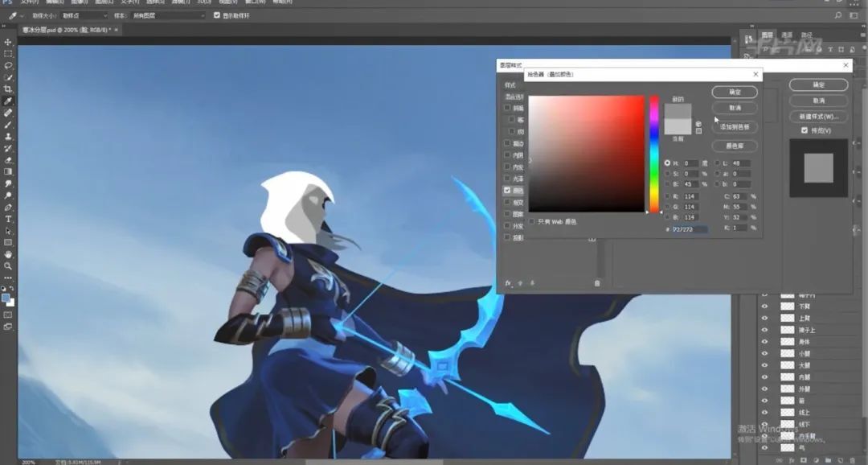Screen dimensions: 868x465
Task: Select the Eyedropper tool
Action: point(8,101)
